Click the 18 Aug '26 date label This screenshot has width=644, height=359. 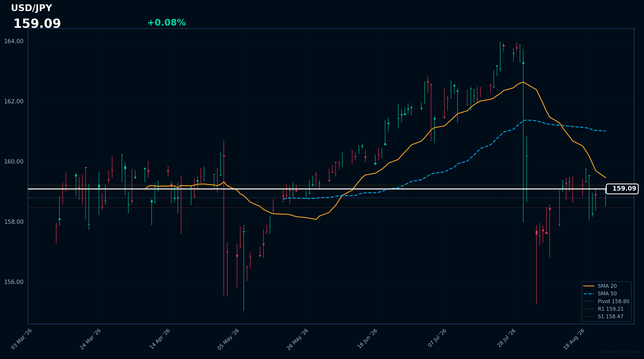[574, 339]
